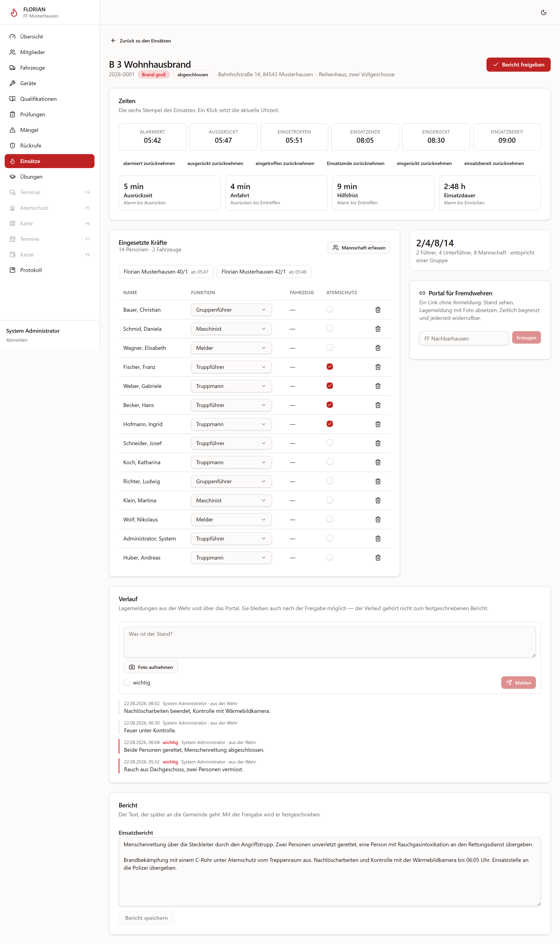Click the back arrow to Einsätze
This screenshot has width=560, height=944.
(113, 40)
